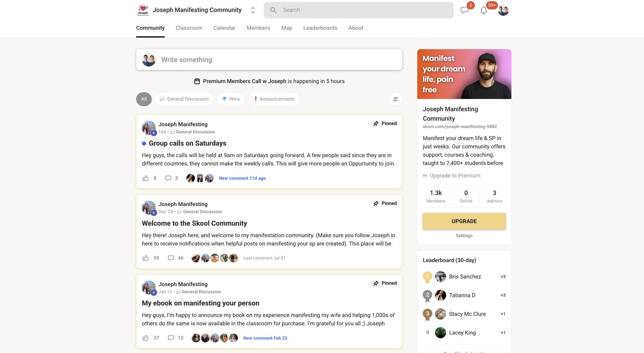Click the Search field

(x=359, y=10)
